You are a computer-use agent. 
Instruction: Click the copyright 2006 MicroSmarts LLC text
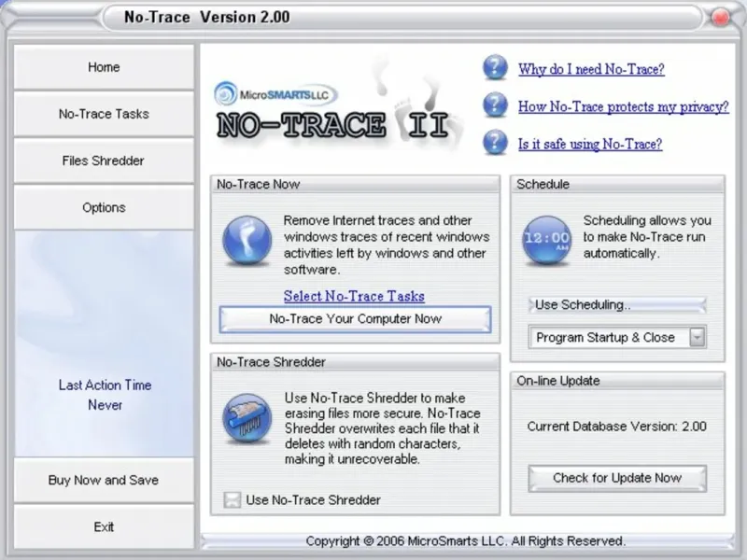(x=465, y=541)
